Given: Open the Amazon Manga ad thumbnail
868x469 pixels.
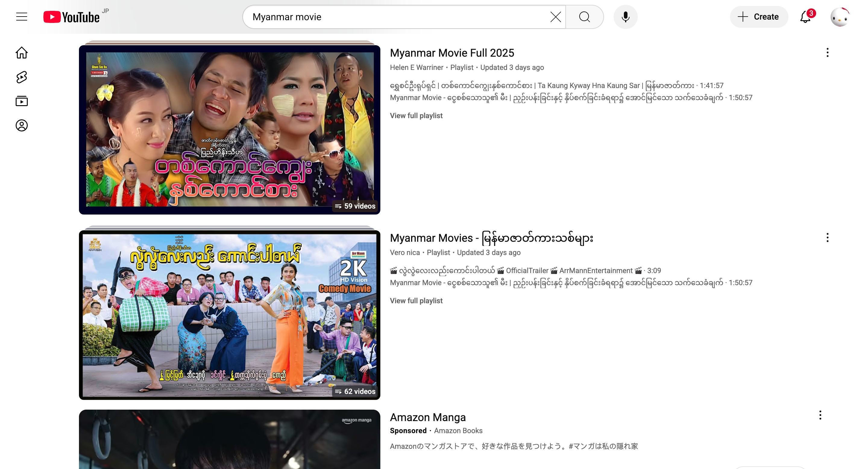Looking at the screenshot, I should [x=229, y=439].
